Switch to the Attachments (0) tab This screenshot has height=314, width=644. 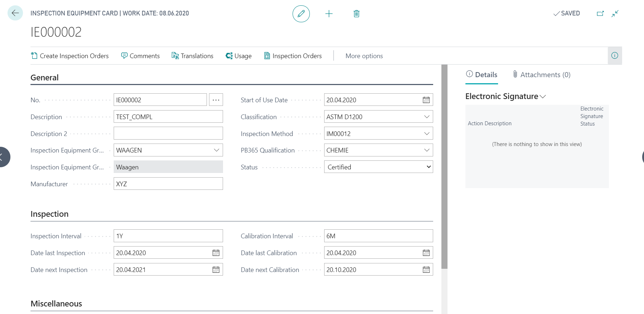541,75
